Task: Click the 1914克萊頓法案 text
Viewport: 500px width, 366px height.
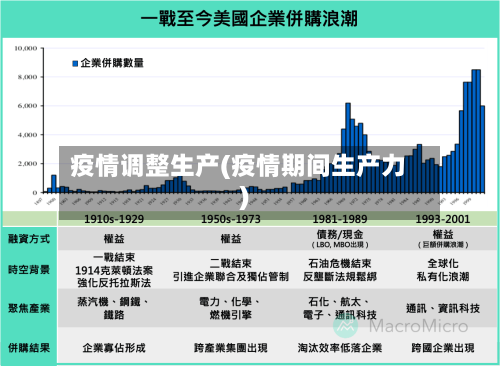Action: [114, 270]
